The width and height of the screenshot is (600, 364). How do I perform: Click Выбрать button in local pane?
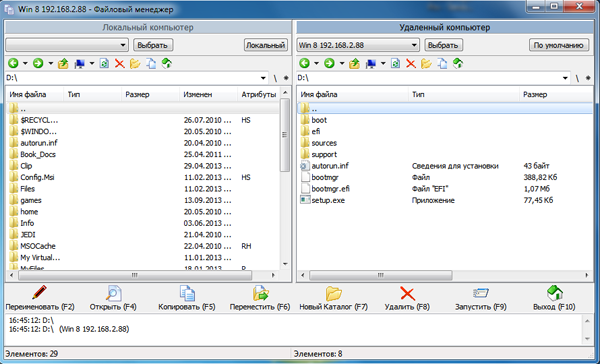point(153,45)
